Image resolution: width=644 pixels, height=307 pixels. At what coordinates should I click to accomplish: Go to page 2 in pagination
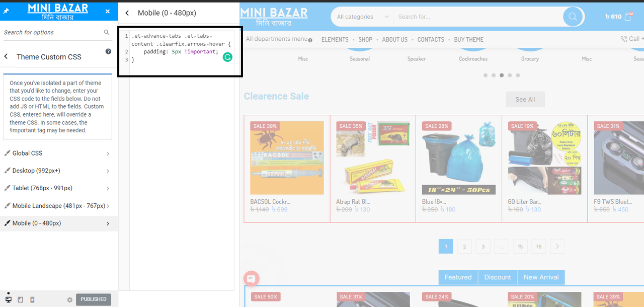464,247
